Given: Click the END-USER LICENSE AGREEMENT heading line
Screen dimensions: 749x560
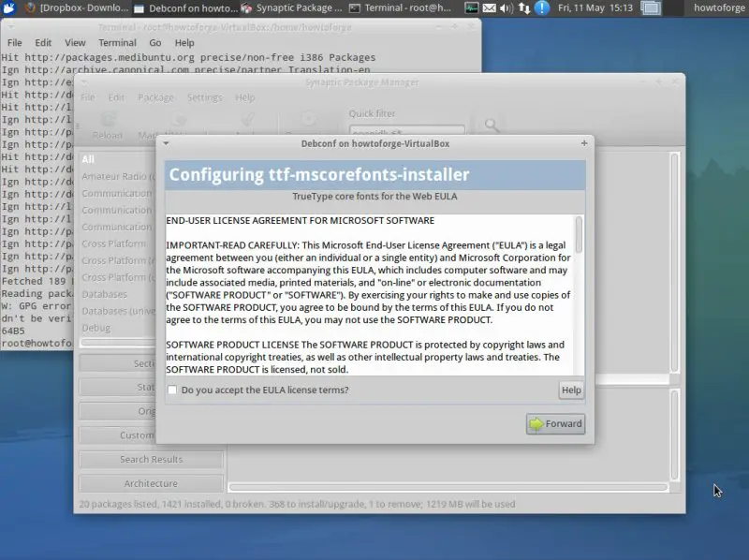Looking at the screenshot, I should (300, 220).
